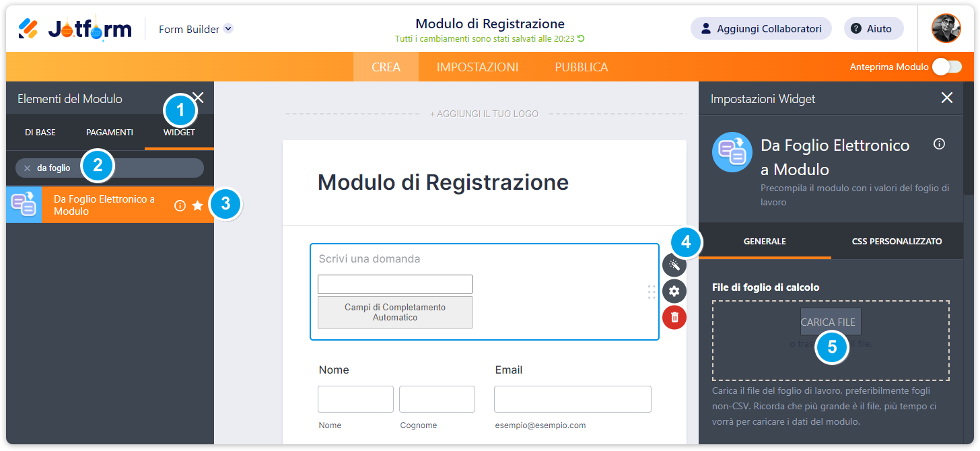Image resolution: width=980 pixels, height=451 pixels.
Task: Click the star favorite icon on widget
Action: coord(197,206)
